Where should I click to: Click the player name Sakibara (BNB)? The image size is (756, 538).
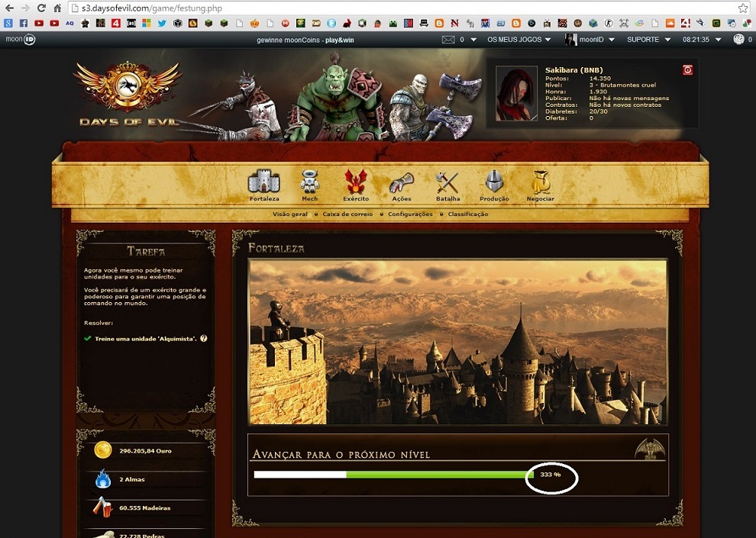pos(573,70)
